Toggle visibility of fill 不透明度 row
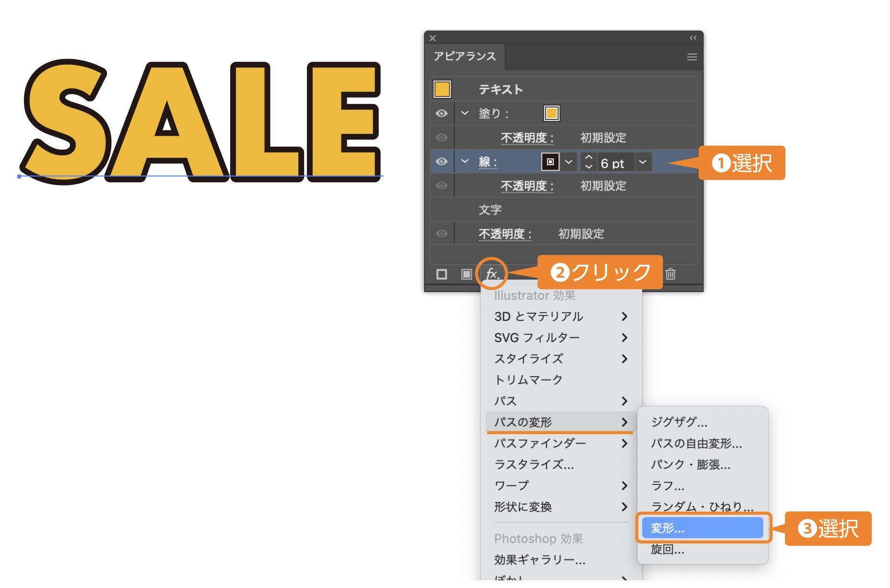 tap(442, 138)
